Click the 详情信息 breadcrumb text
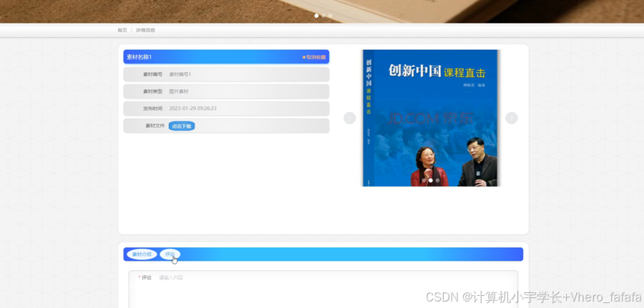 (x=145, y=30)
